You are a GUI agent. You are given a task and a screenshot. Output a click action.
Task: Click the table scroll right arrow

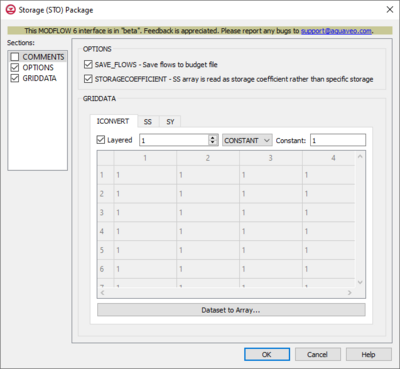point(349,293)
